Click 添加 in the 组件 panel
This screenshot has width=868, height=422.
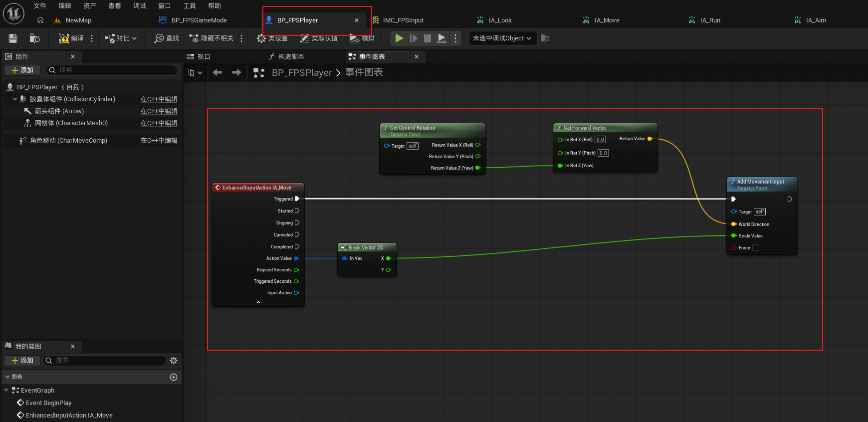pyautogui.click(x=22, y=70)
